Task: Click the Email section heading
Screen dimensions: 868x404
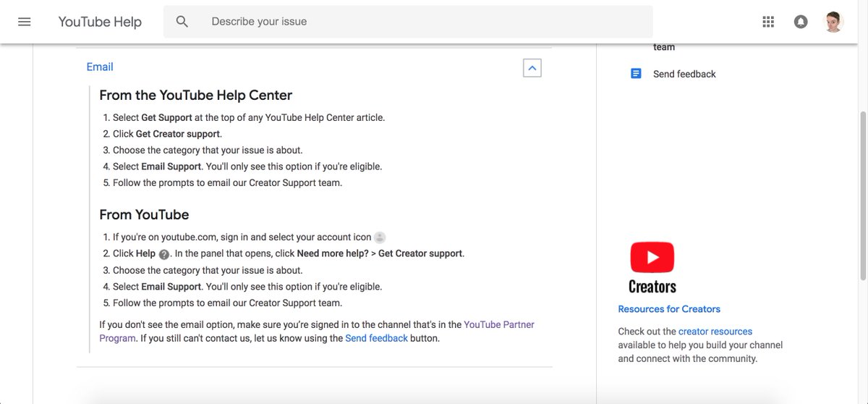Action: tap(100, 67)
